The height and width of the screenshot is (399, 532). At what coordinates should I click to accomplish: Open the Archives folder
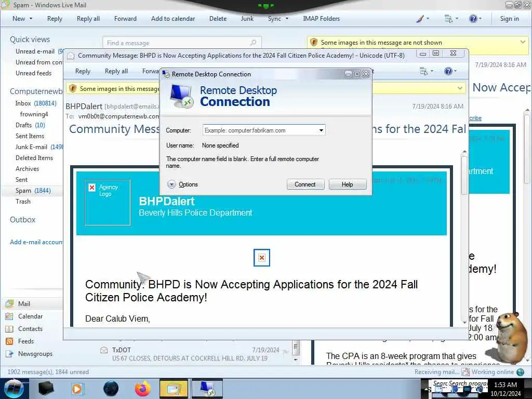(x=27, y=169)
